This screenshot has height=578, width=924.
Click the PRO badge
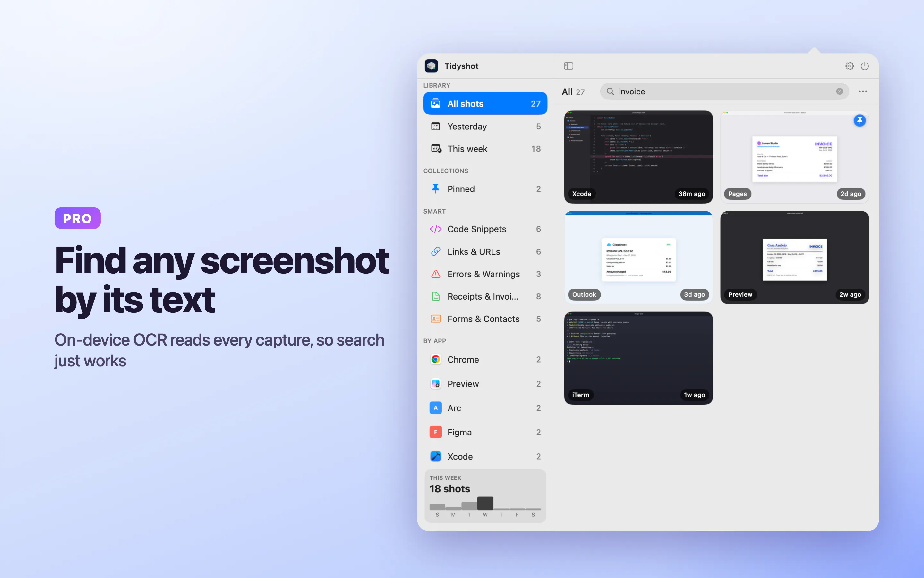78,218
